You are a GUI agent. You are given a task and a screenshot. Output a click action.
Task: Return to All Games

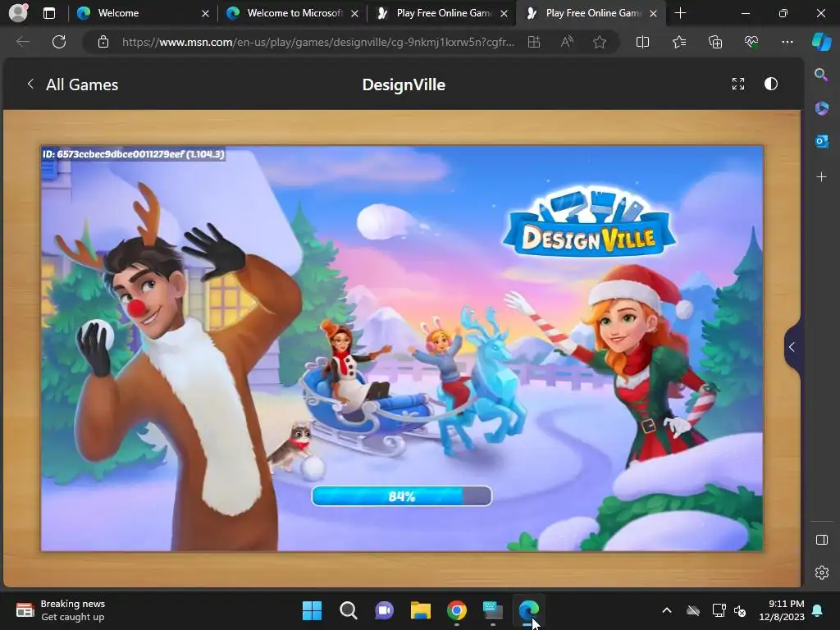click(72, 84)
